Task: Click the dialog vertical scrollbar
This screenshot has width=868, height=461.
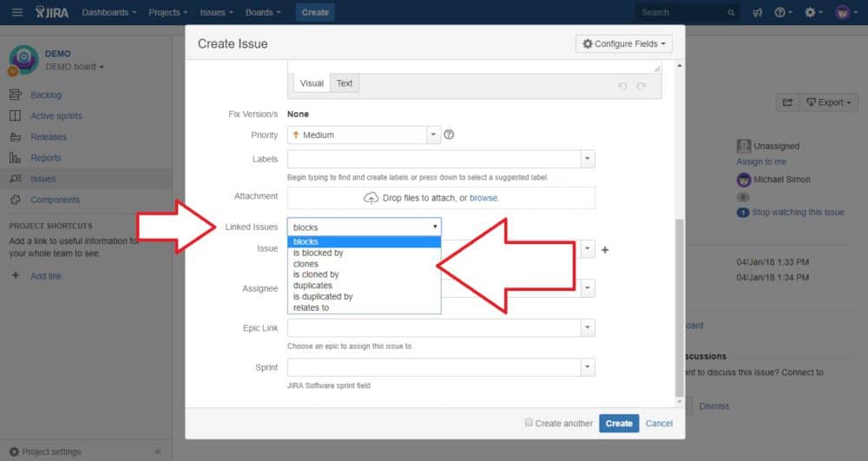Action: point(680,307)
